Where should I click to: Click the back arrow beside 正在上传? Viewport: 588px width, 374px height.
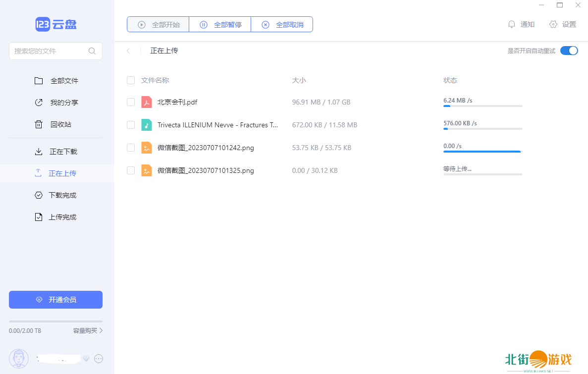pyautogui.click(x=128, y=51)
